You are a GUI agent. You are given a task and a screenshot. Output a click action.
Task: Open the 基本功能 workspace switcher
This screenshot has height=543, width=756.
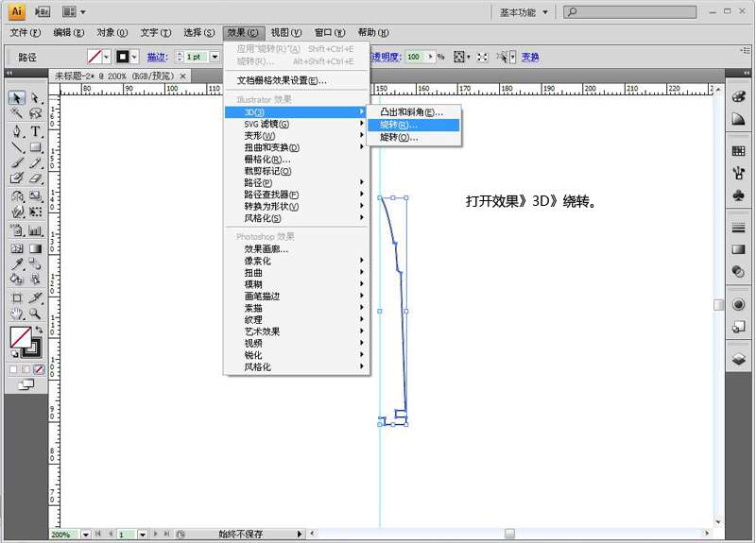tap(524, 12)
